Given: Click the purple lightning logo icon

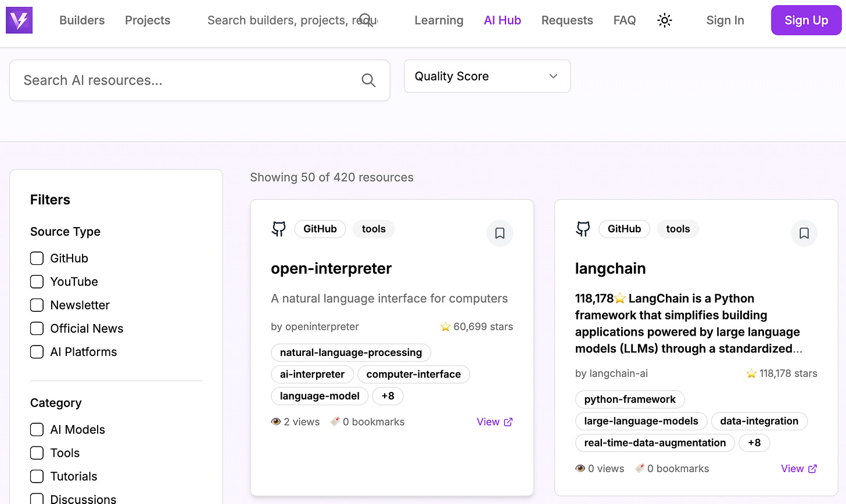Looking at the screenshot, I should [19, 20].
